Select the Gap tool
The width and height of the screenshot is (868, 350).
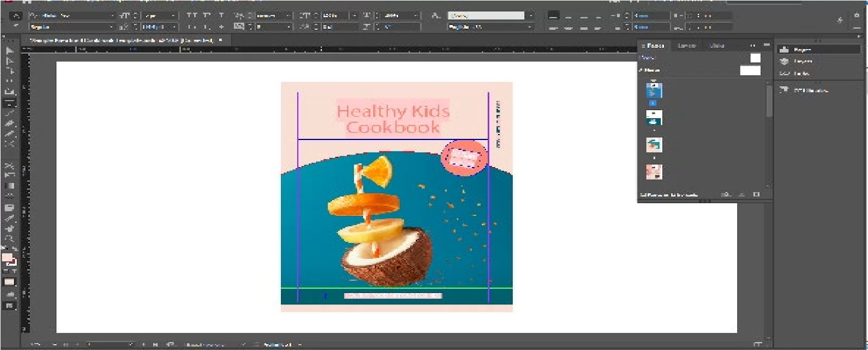tap(9, 81)
